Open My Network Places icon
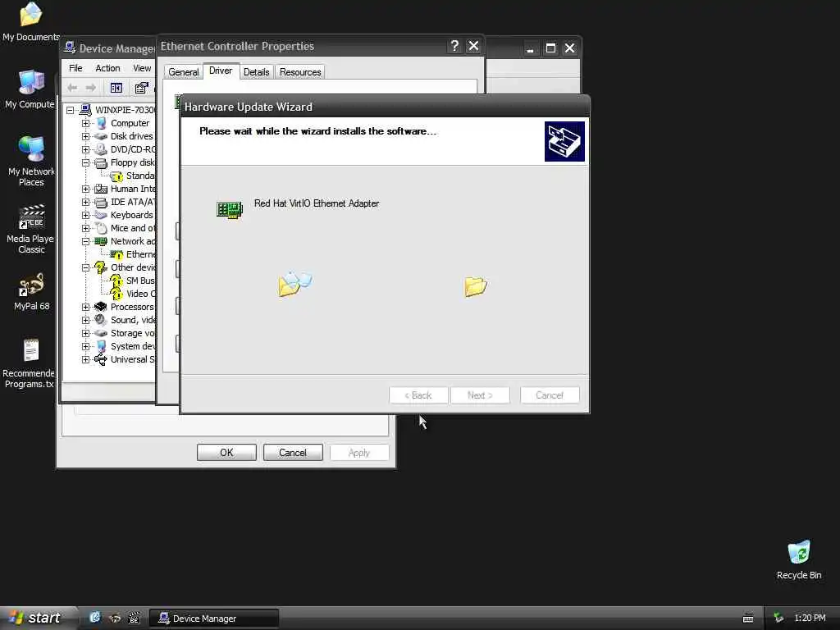This screenshot has width=840, height=630. (31, 161)
